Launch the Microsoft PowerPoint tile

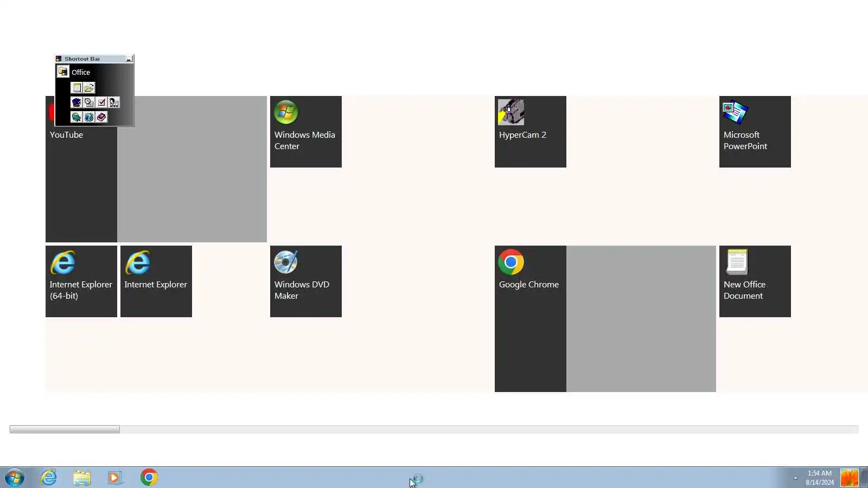(x=755, y=132)
